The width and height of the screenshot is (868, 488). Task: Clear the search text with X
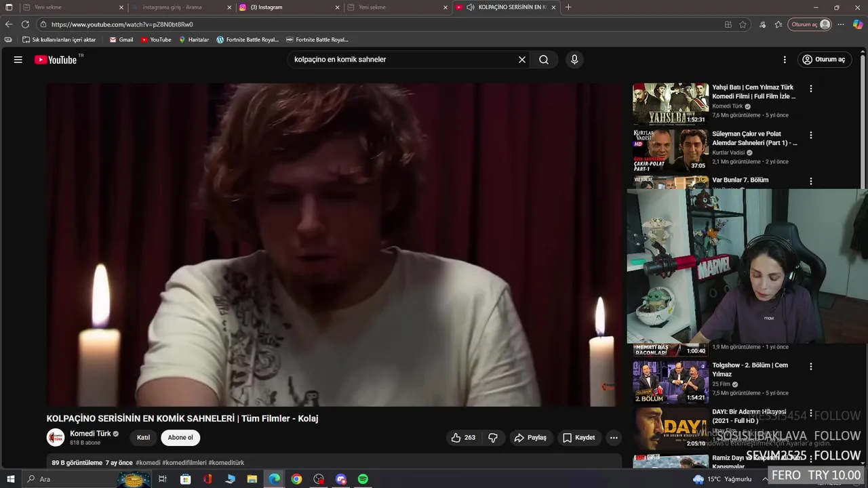[x=522, y=60]
